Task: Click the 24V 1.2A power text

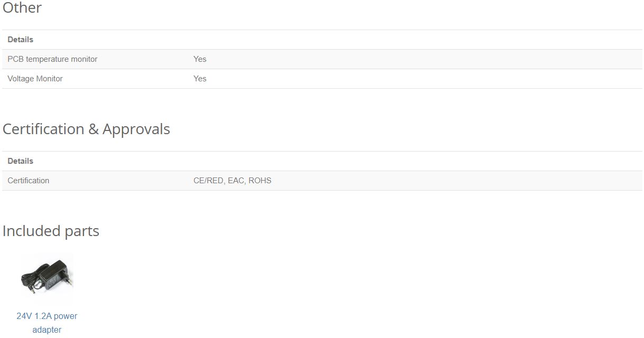Action: [47, 316]
